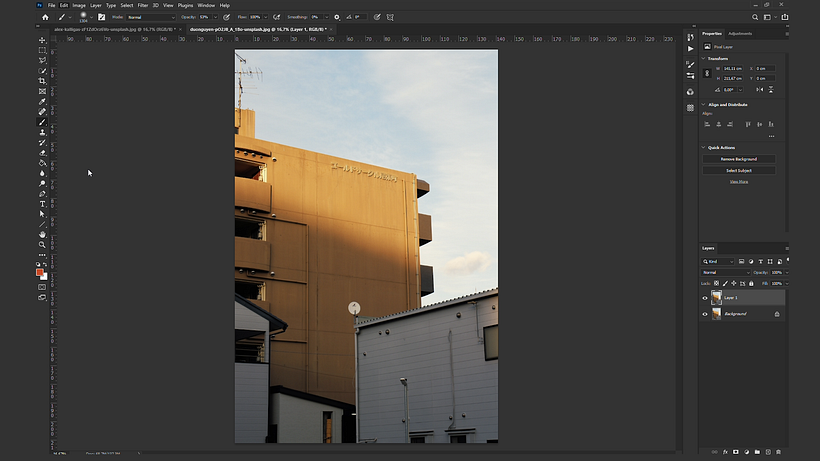Viewport: 820px width, 461px height.
Task: Select the Eraser tool
Action: (x=42, y=153)
